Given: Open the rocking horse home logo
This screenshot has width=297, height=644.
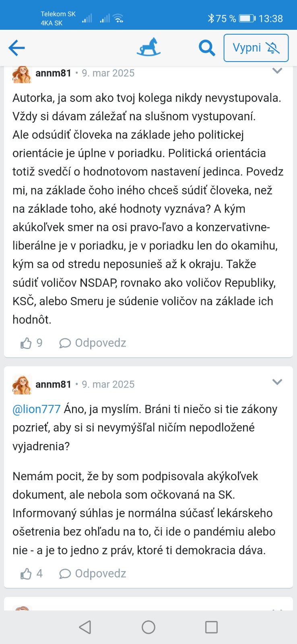Looking at the screenshot, I should 148,47.
